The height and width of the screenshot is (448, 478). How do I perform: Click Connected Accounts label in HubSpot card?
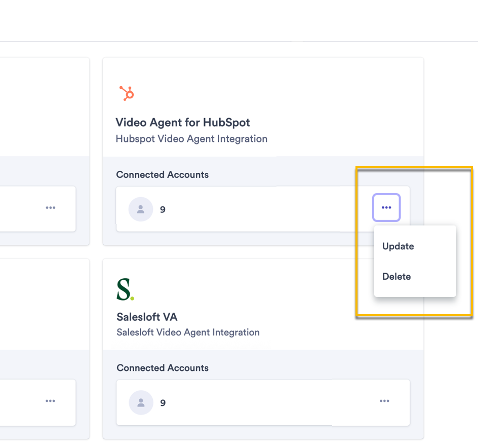[x=163, y=174]
